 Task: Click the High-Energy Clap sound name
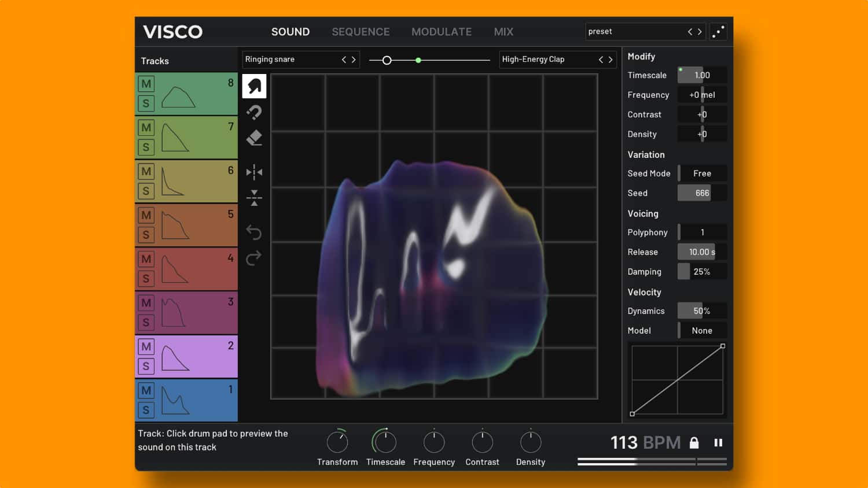click(533, 60)
